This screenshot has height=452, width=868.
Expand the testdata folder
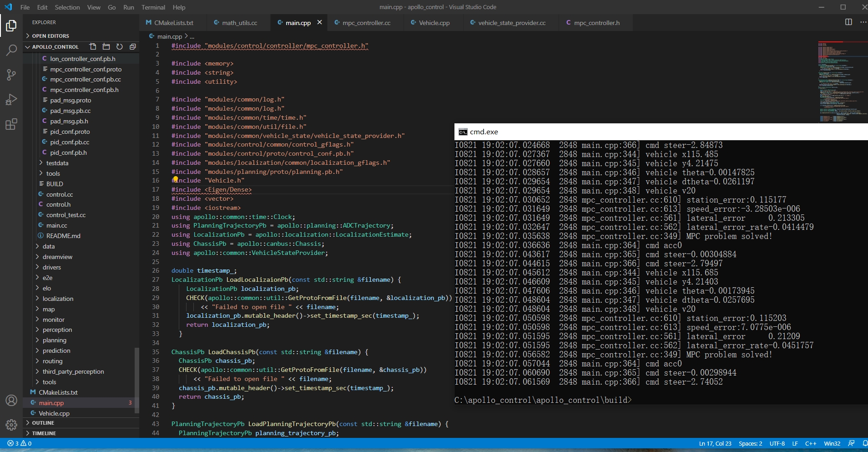tap(57, 163)
